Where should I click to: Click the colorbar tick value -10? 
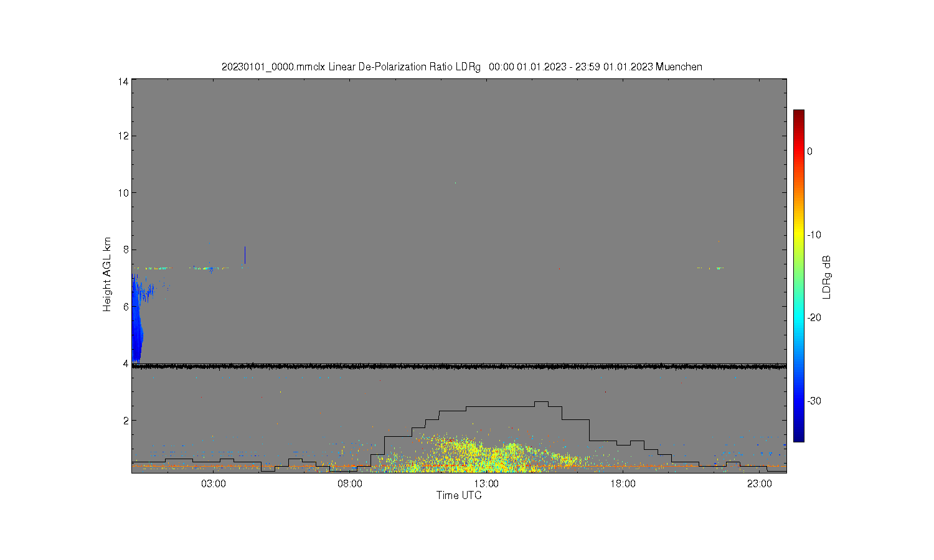pyautogui.click(x=814, y=235)
